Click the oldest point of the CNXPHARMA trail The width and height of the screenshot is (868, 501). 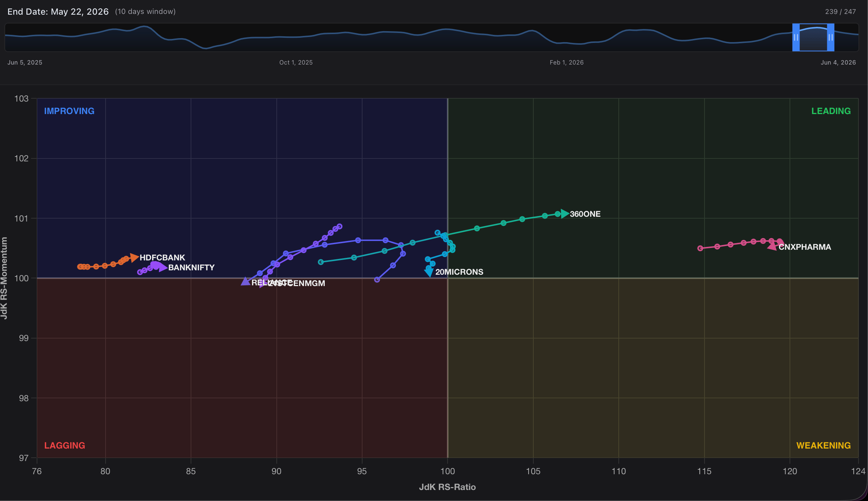(x=700, y=248)
